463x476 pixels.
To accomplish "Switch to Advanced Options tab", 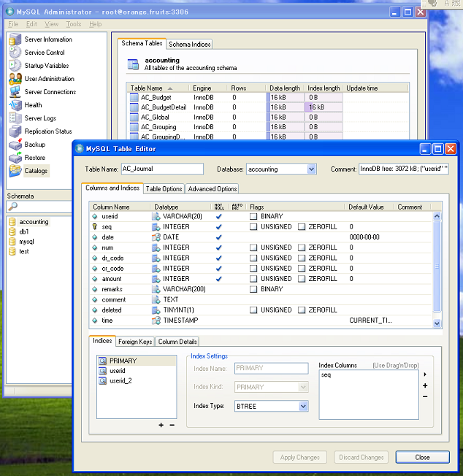I will 213,189.
